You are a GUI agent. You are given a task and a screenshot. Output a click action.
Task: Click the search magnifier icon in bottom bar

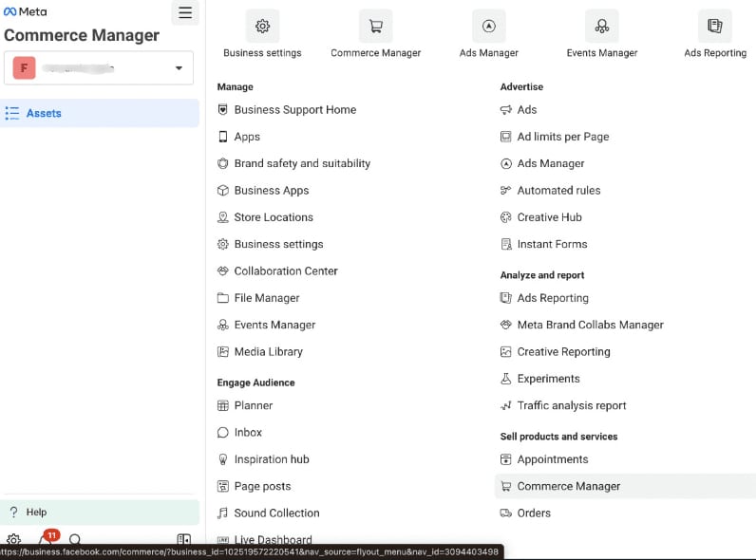click(75, 540)
